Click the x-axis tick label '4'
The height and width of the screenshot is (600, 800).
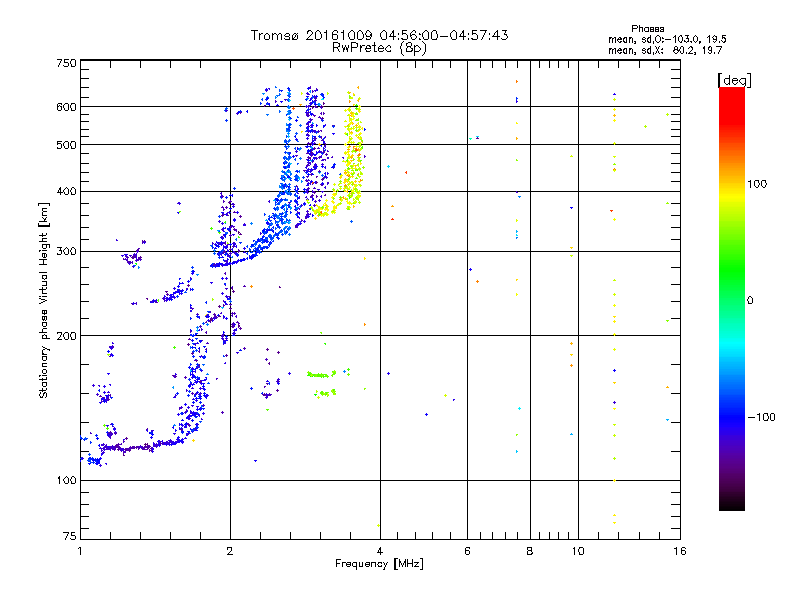tap(380, 551)
